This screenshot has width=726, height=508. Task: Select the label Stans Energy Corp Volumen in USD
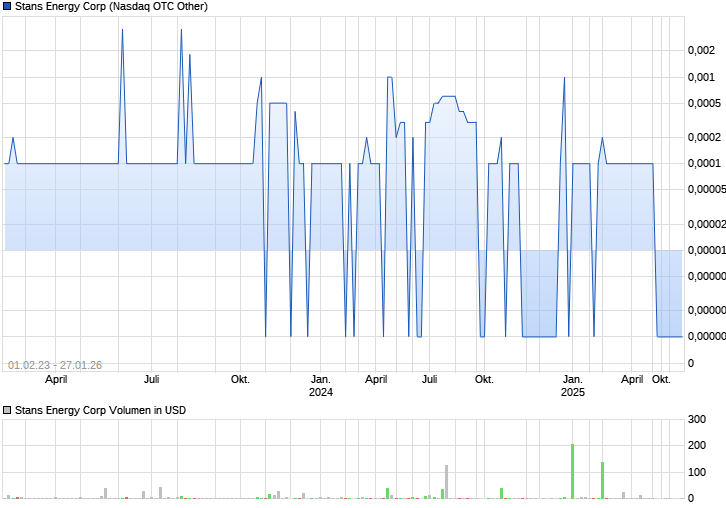click(100, 410)
